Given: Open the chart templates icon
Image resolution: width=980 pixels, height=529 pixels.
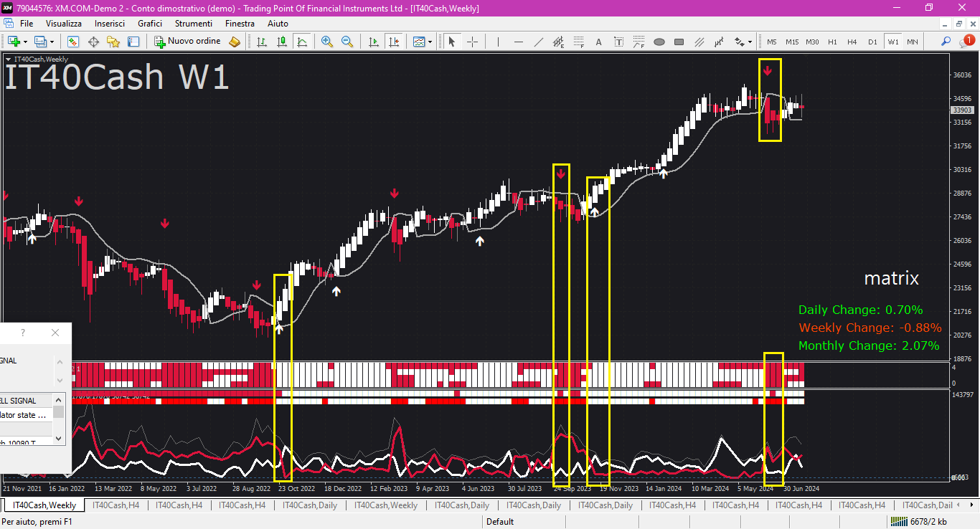Looking at the screenshot, I should 419,42.
